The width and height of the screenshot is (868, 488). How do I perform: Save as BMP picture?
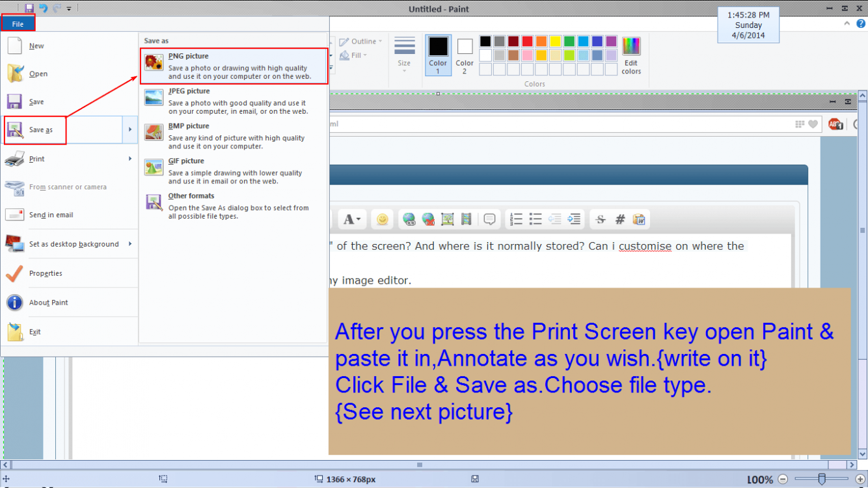pyautogui.click(x=234, y=137)
